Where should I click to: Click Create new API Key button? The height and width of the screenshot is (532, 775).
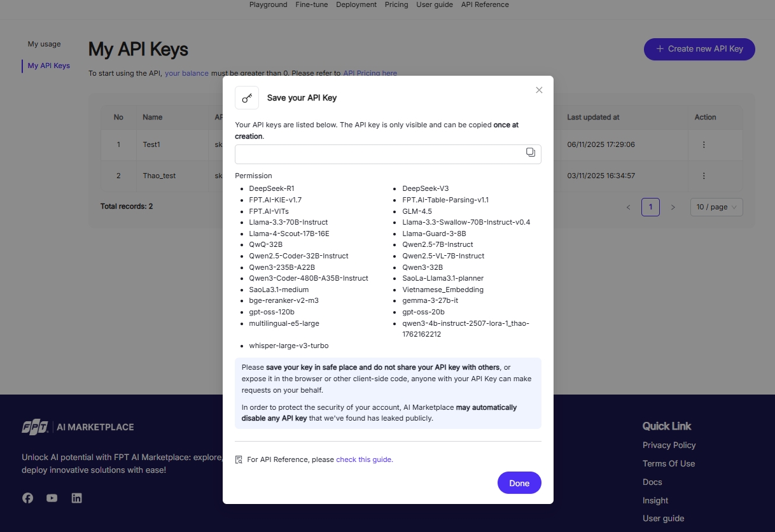[699, 49]
